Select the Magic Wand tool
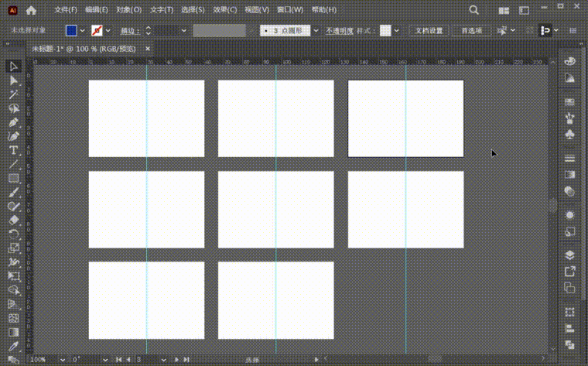Image resolution: width=588 pixels, height=366 pixels. [x=13, y=94]
